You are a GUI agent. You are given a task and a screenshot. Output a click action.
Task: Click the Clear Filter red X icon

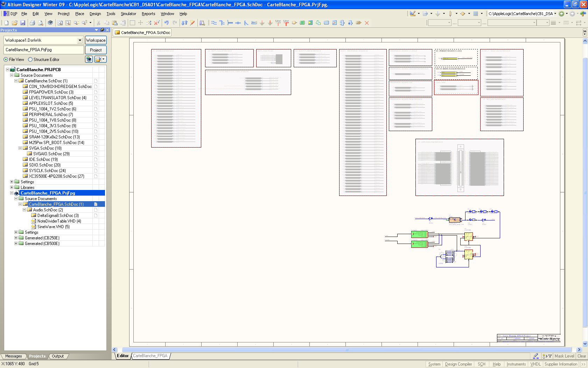[x=157, y=23]
